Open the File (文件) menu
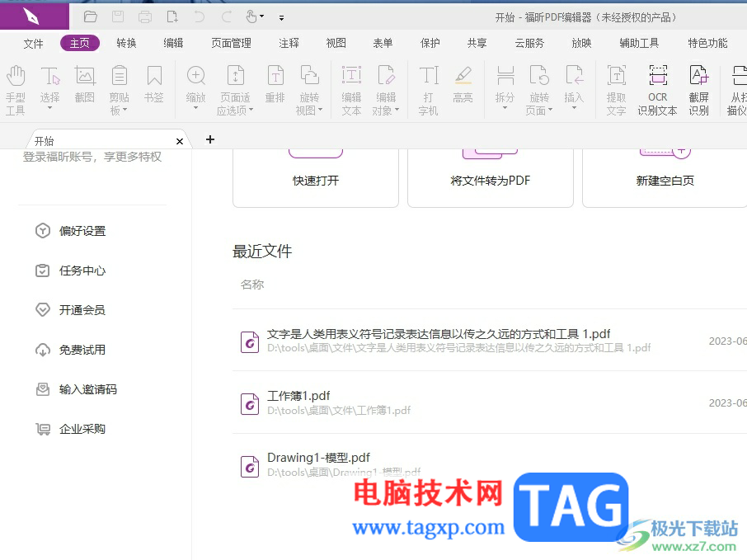Image resolution: width=747 pixels, height=560 pixels. (33, 44)
